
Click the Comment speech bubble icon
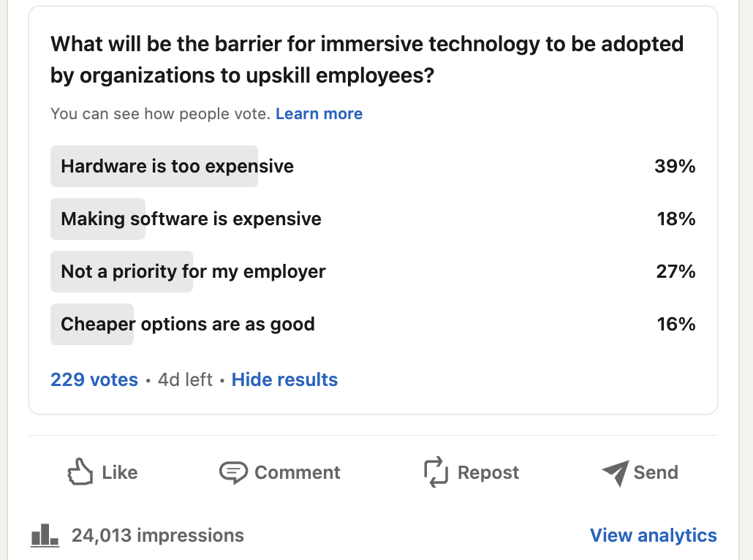point(233,472)
